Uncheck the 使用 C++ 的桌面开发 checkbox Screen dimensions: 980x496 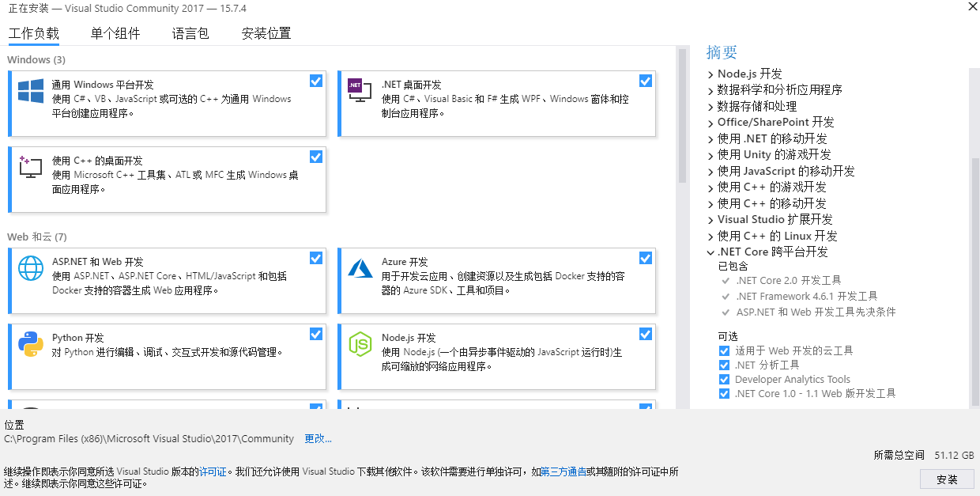point(316,157)
